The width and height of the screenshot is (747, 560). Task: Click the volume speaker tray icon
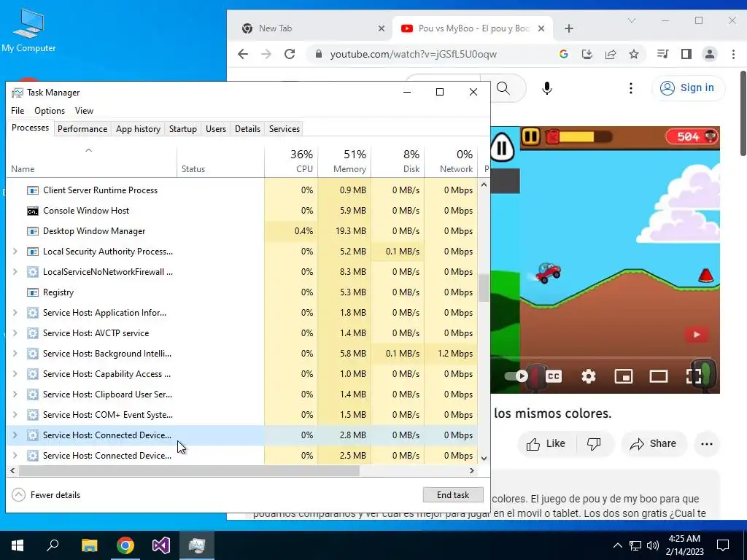click(x=653, y=545)
